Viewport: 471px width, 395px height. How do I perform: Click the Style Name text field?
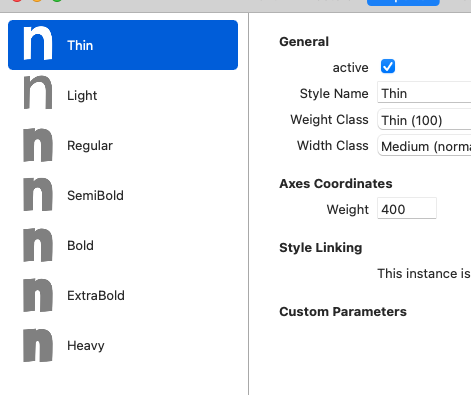(x=424, y=93)
